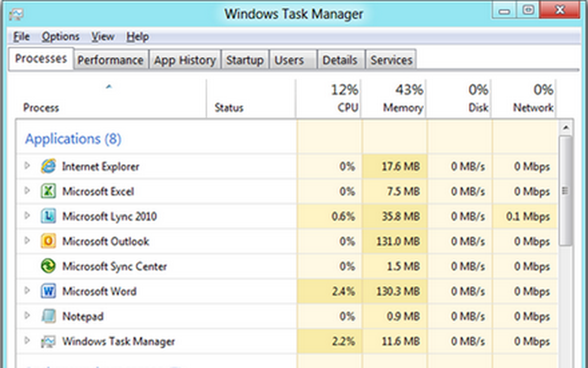Open the File menu
Screen dimensions: 588x368
(22, 37)
